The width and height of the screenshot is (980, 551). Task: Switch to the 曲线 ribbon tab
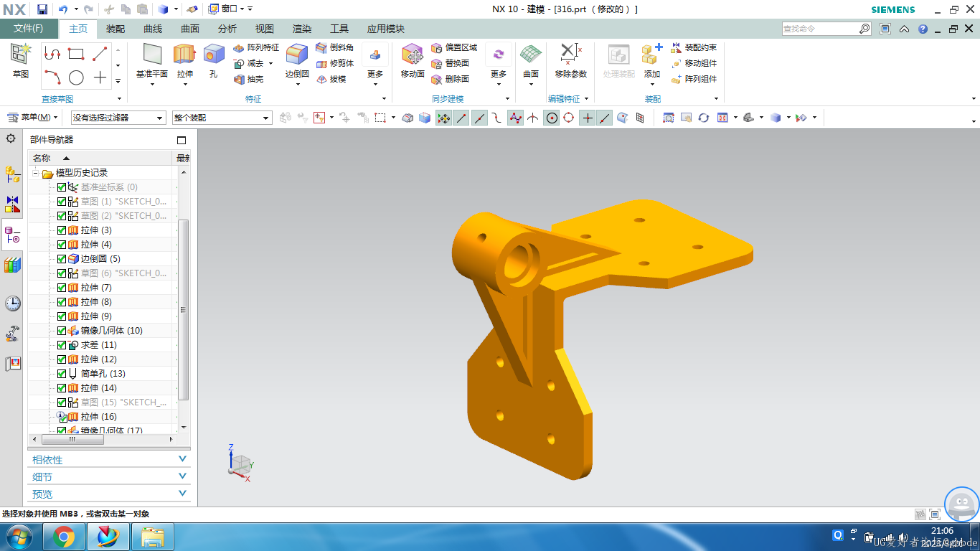pyautogui.click(x=153, y=29)
